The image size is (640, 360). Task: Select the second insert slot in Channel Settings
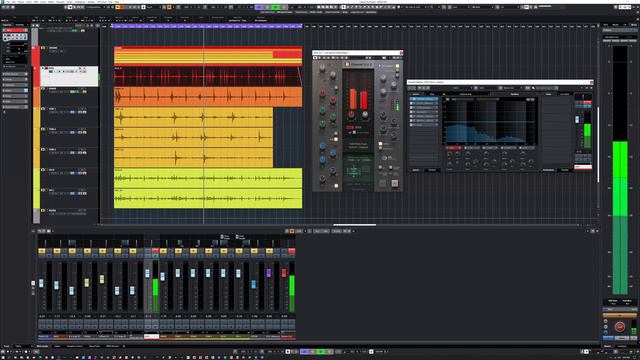(x=424, y=103)
